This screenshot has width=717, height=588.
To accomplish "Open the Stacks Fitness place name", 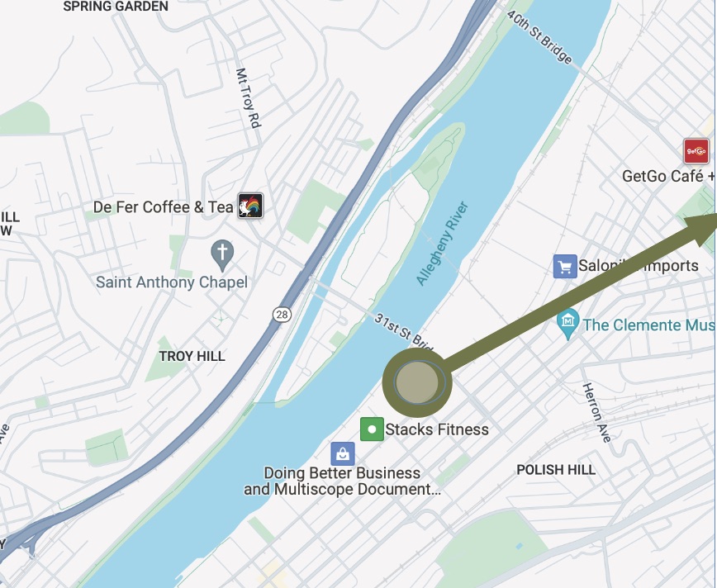I will (437, 429).
